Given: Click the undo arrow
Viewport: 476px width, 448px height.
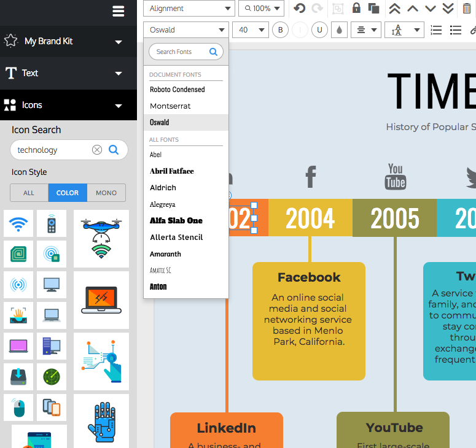Looking at the screenshot, I should [299, 8].
